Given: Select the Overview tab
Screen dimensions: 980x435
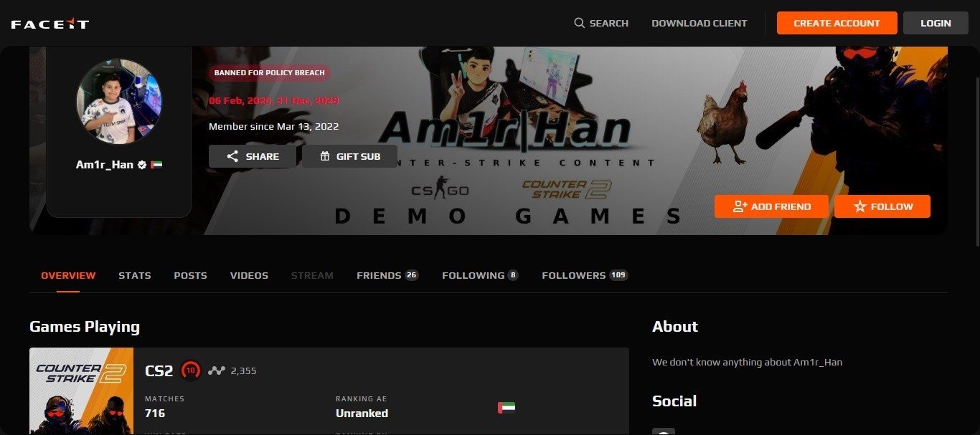Looking at the screenshot, I should click(x=68, y=275).
